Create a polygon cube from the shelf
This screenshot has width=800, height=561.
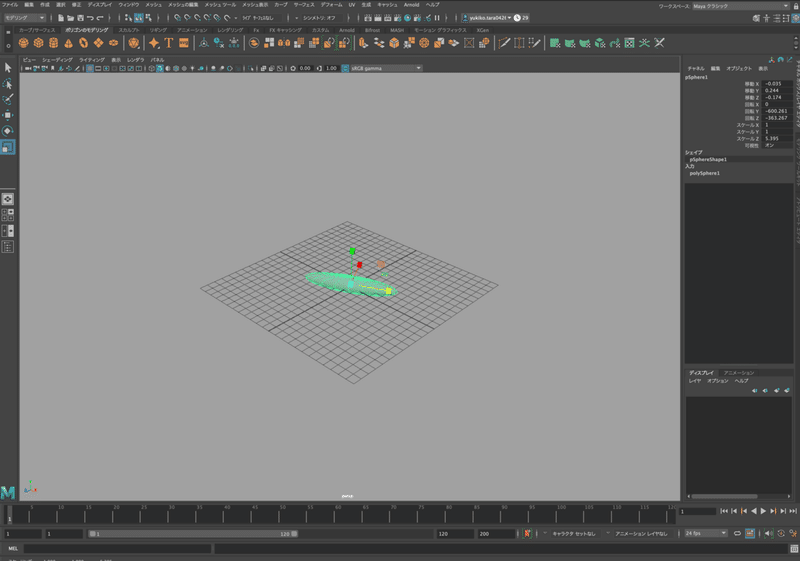point(38,43)
